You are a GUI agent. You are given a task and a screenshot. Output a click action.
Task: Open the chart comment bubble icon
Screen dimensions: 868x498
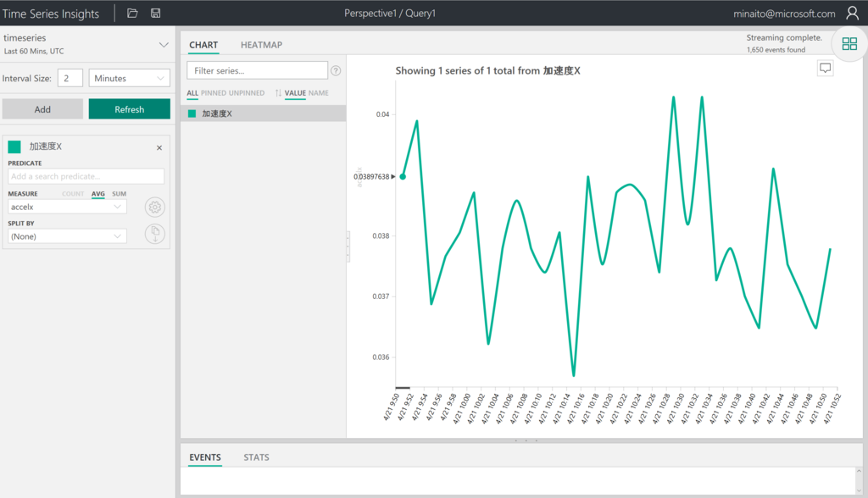[825, 68]
